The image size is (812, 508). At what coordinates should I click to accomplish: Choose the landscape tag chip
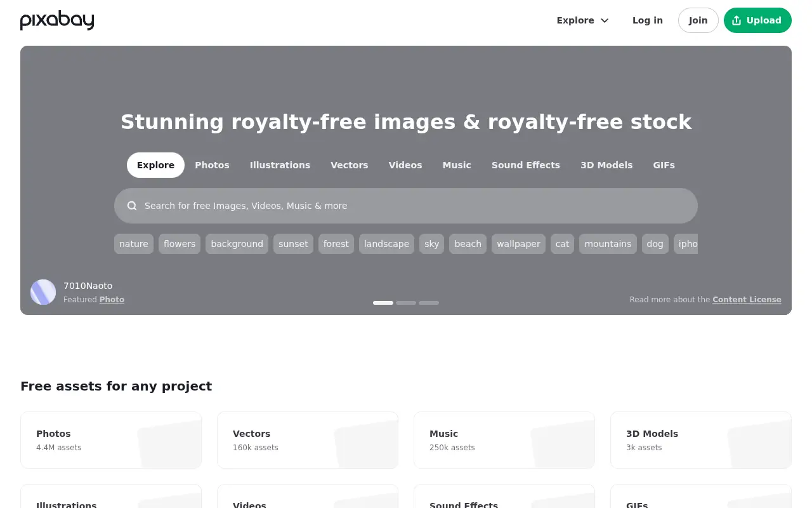(386, 244)
